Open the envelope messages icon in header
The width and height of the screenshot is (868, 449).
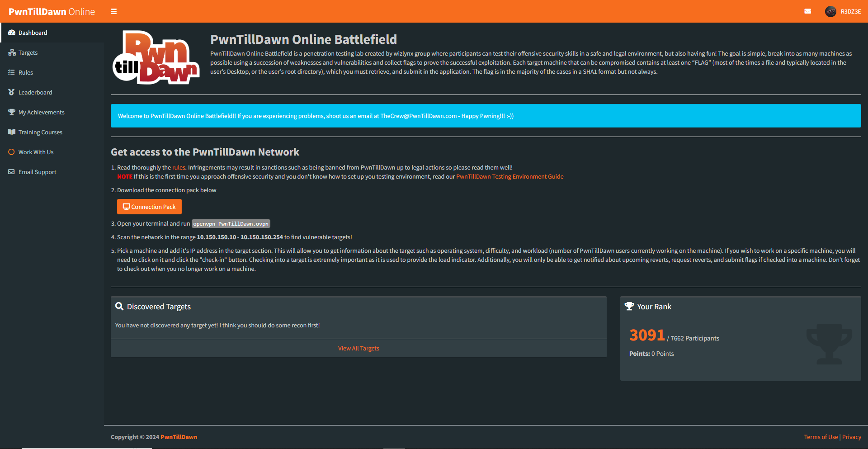[x=807, y=11]
